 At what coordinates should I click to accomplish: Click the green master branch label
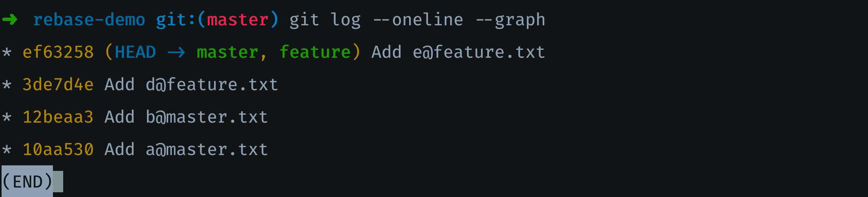227,52
